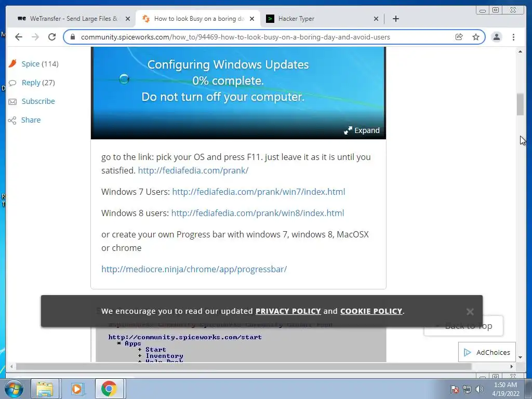Click the vertical scrollbar thumb
The width and height of the screenshot is (532, 399).
520,104
